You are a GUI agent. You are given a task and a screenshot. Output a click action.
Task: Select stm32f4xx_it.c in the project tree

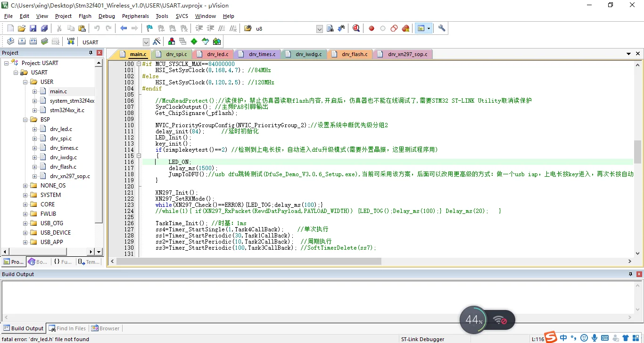67,110
